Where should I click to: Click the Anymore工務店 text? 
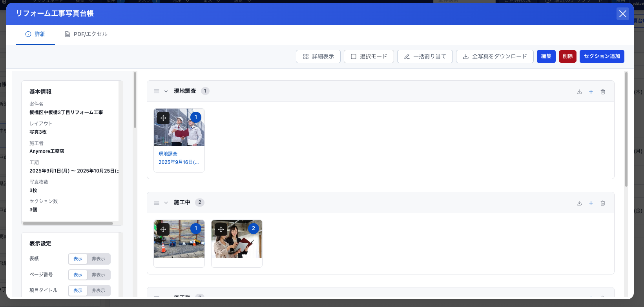[x=47, y=151]
